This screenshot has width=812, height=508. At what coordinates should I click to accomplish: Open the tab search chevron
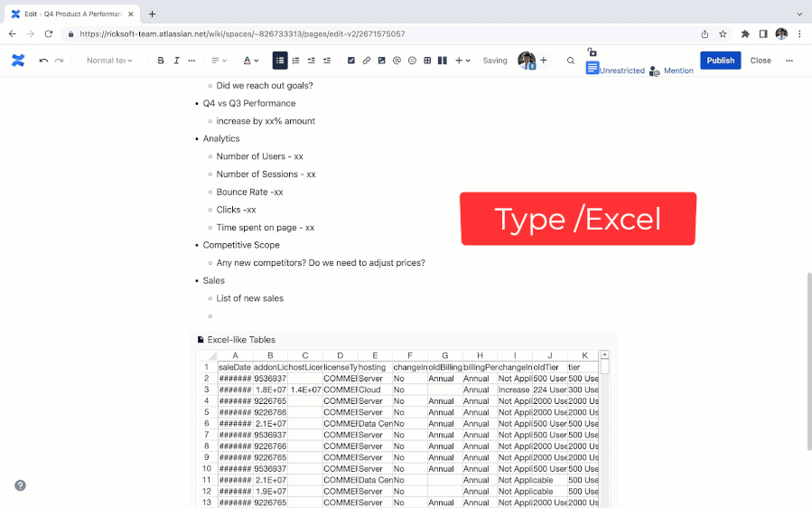(x=799, y=14)
